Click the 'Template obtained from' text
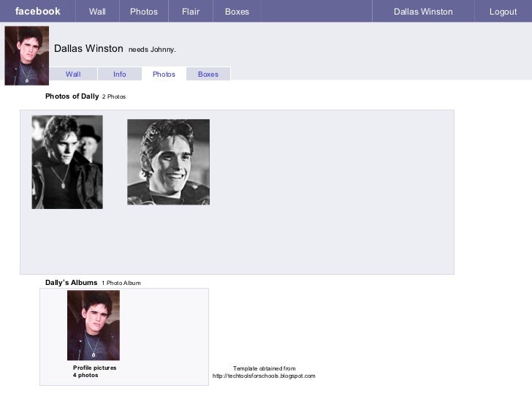 (265, 368)
